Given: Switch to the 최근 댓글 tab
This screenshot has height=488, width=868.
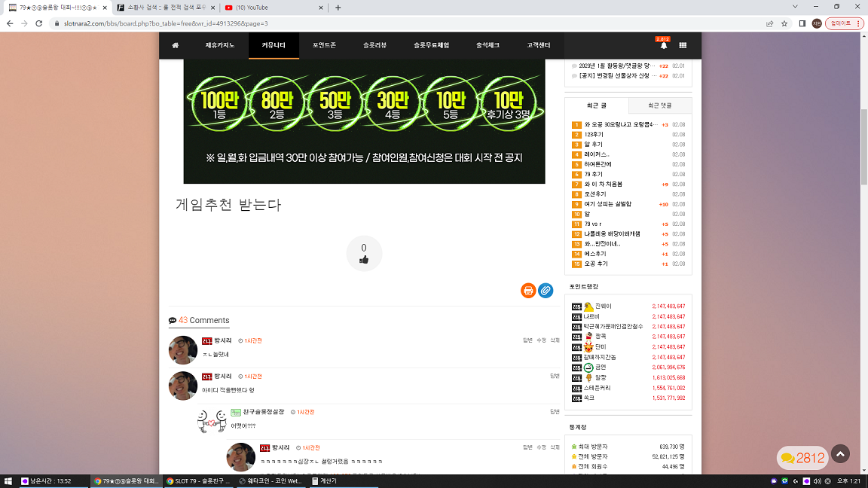Looking at the screenshot, I should (x=660, y=105).
